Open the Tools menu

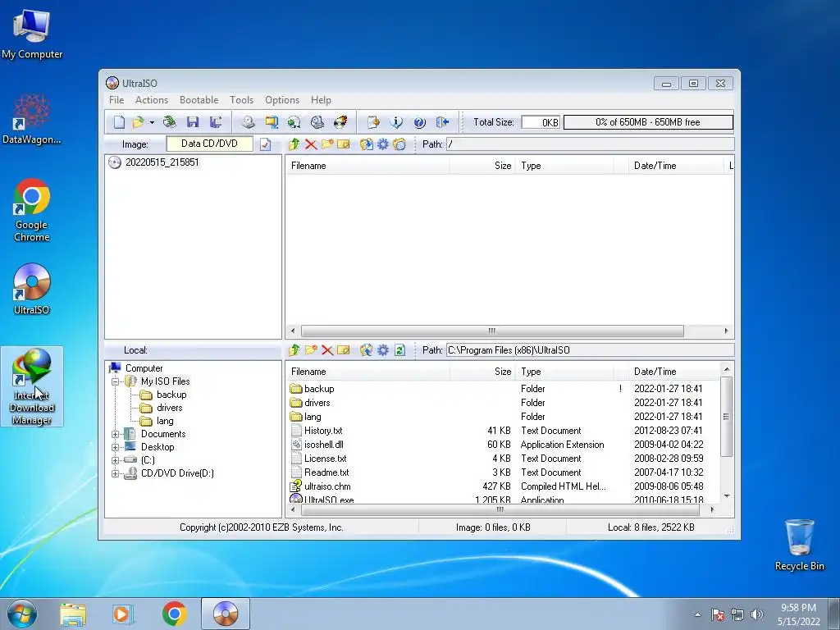(x=242, y=100)
